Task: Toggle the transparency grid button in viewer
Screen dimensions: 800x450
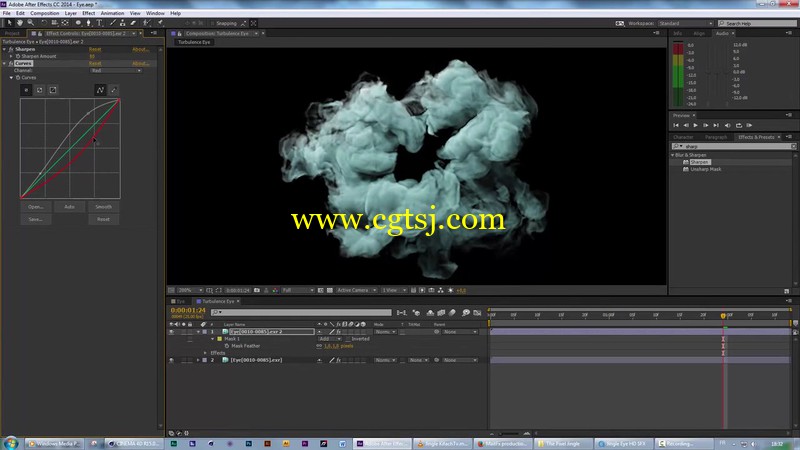Action: coord(330,290)
